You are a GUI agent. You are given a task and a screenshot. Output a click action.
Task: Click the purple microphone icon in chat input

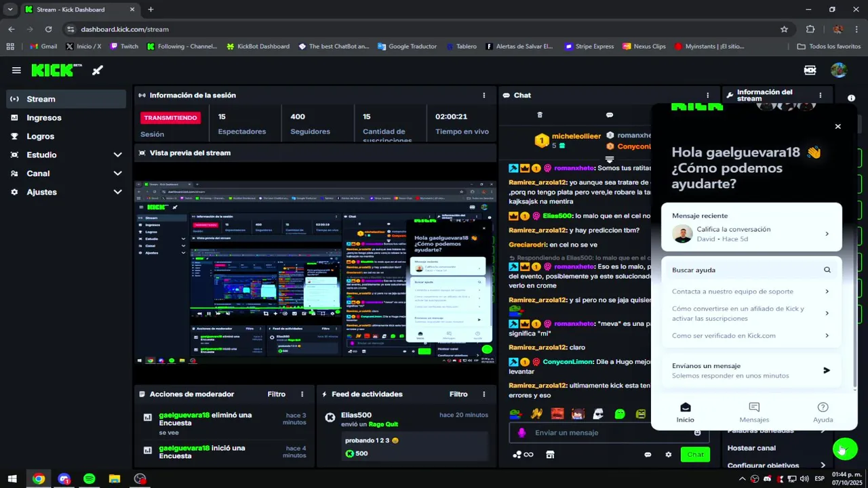521,432
